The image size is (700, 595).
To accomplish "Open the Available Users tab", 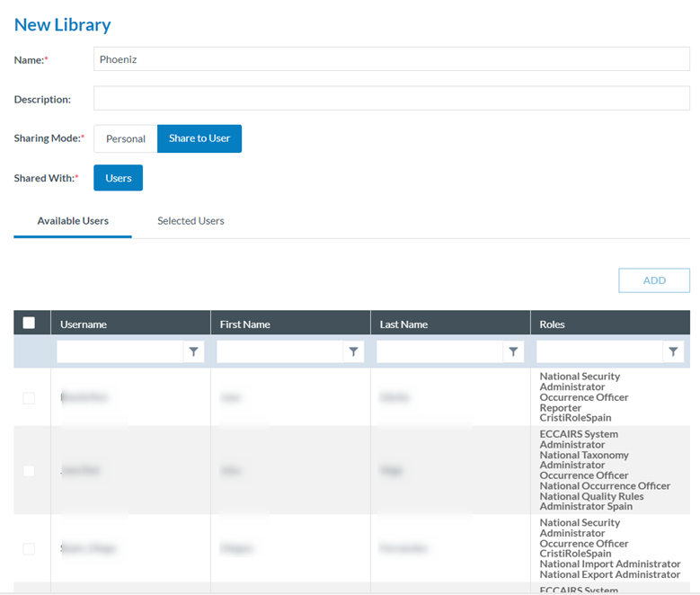I will [x=73, y=221].
